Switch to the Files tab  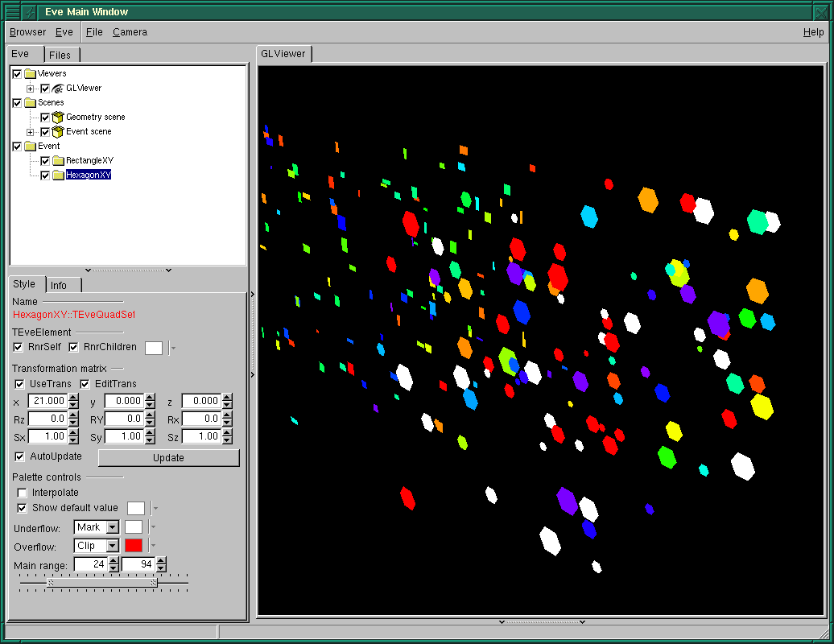pyautogui.click(x=60, y=55)
